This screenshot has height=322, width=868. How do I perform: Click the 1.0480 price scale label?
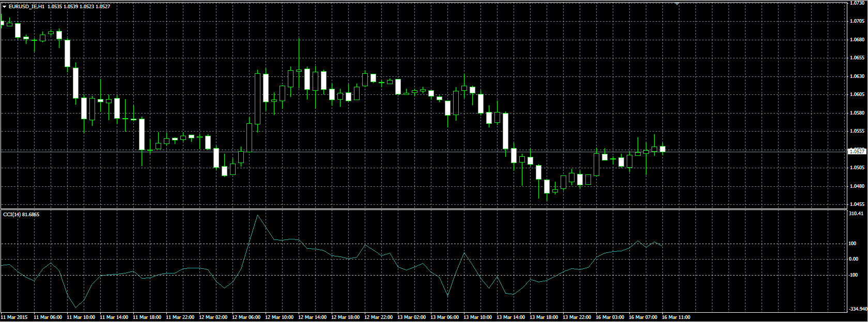(x=857, y=186)
